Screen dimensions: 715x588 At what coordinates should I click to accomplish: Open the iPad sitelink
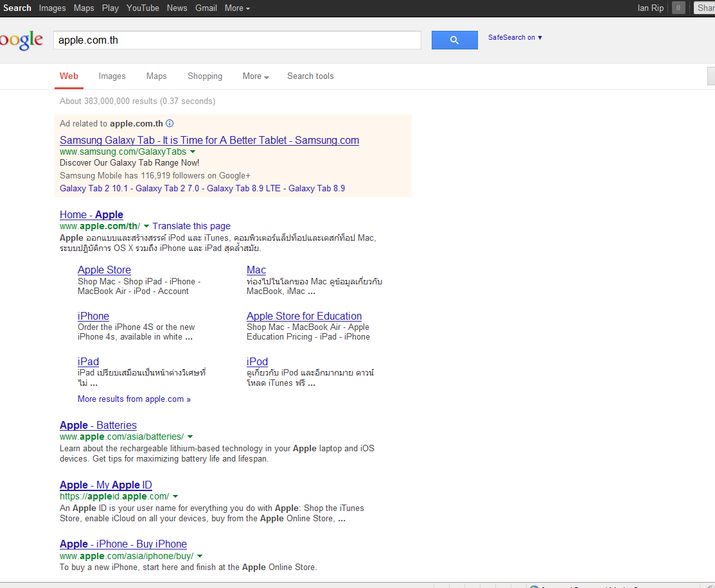click(88, 361)
